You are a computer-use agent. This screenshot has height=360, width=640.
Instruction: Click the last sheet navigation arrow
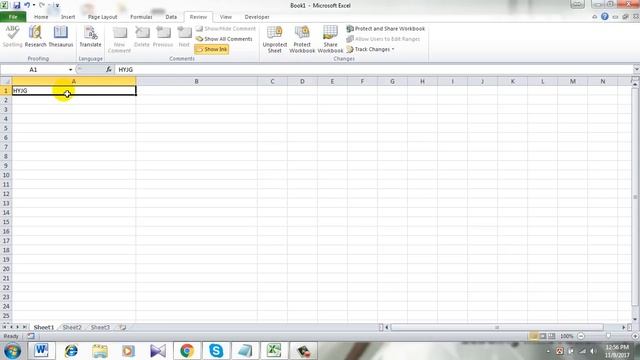24,327
